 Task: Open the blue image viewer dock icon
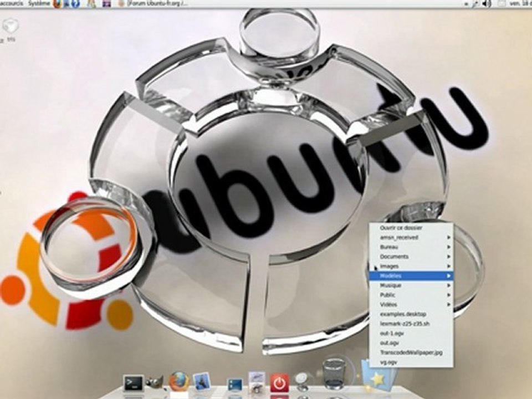[x=203, y=382]
